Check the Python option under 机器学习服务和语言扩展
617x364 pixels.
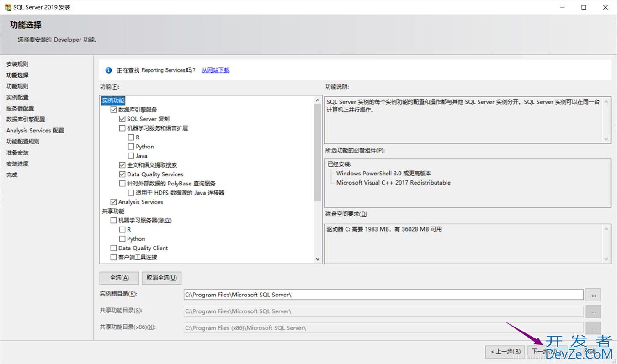(x=131, y=147)
